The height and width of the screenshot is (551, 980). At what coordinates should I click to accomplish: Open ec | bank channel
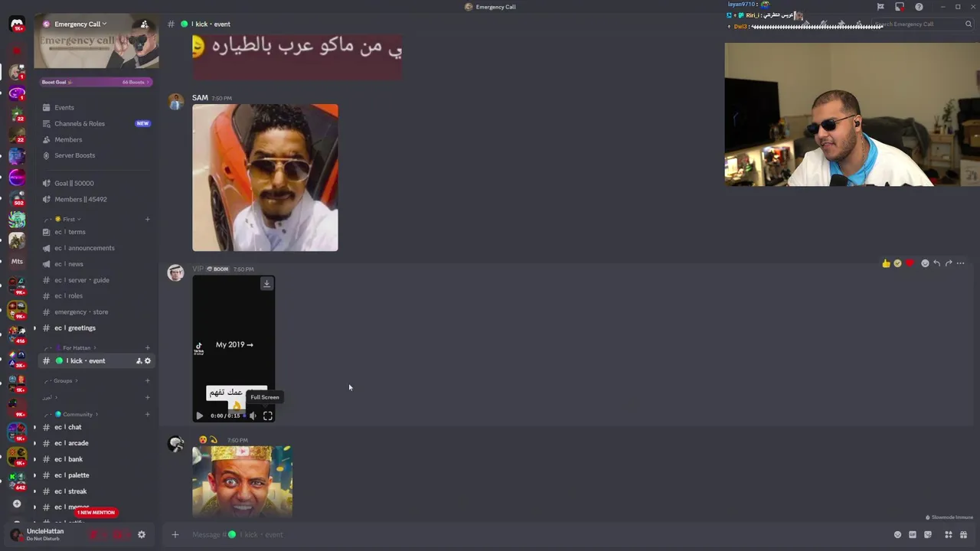[x=96, y=459]
